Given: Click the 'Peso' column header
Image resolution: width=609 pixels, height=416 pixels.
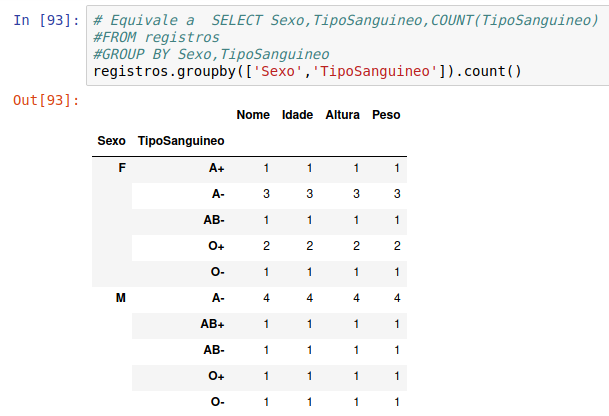Looking at the screenshot, I should click(x=386, y=115).
